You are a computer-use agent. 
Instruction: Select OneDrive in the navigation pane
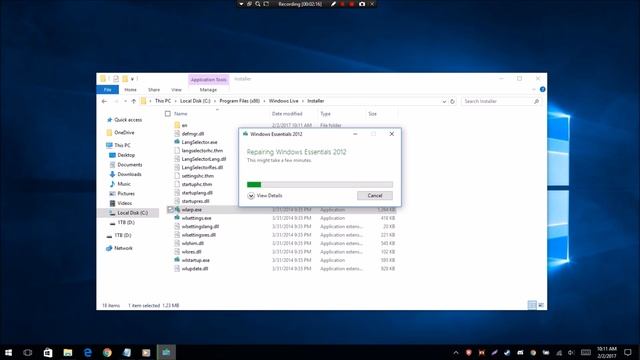click(x=124, y=132)
